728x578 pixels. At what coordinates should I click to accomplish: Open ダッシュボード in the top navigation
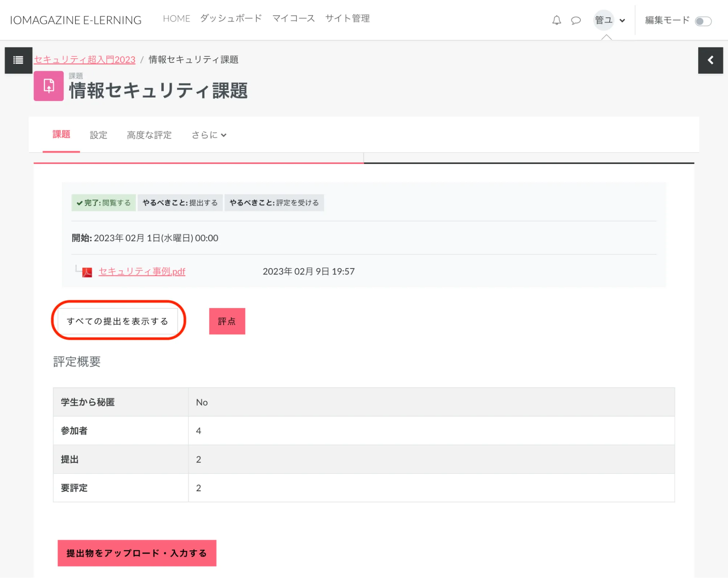click(231, 19)
